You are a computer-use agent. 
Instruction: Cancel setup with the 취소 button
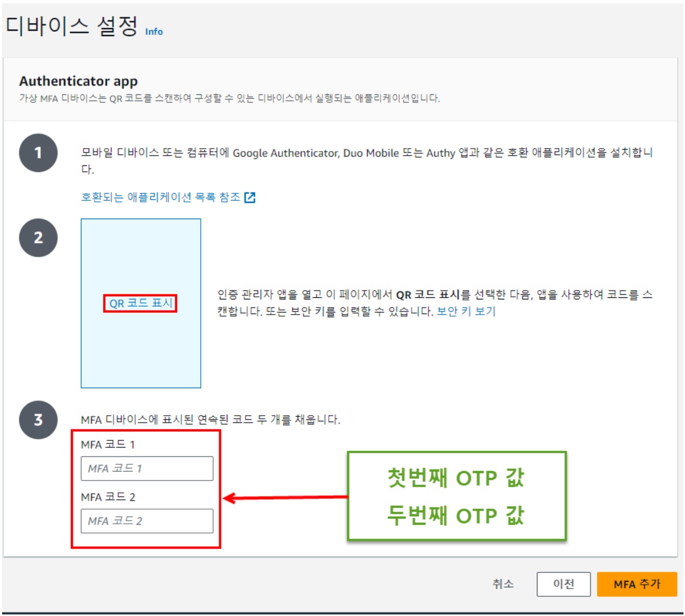pyautogui.click(x=503, y=584)
